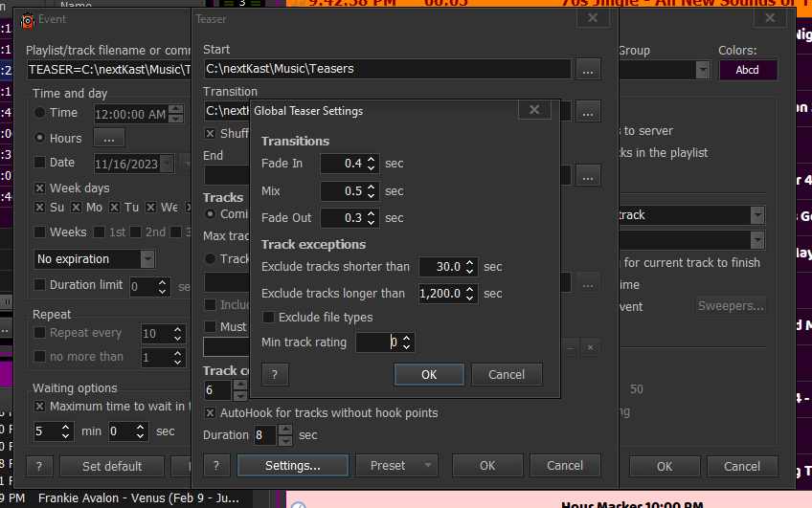Click the Event dialog help button
This screenshot has height=508, width=812.
click(x=39, y=467)
